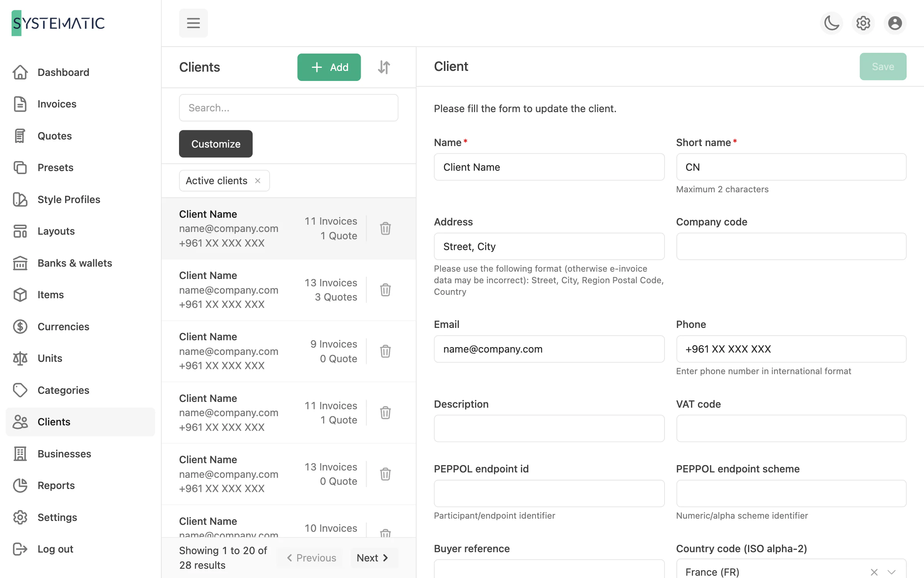Focus the clients Search field

point(288,108)
